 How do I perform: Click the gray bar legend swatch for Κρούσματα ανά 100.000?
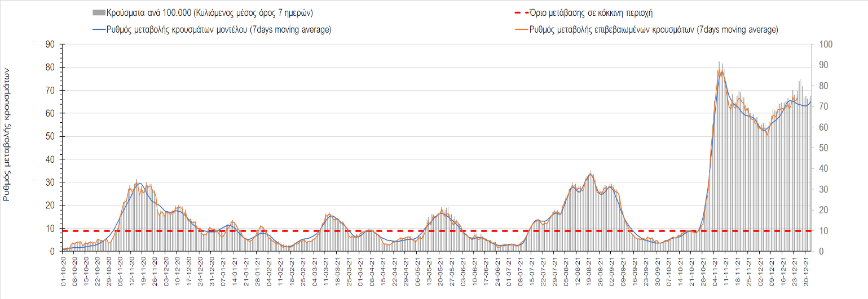[99, 13]
